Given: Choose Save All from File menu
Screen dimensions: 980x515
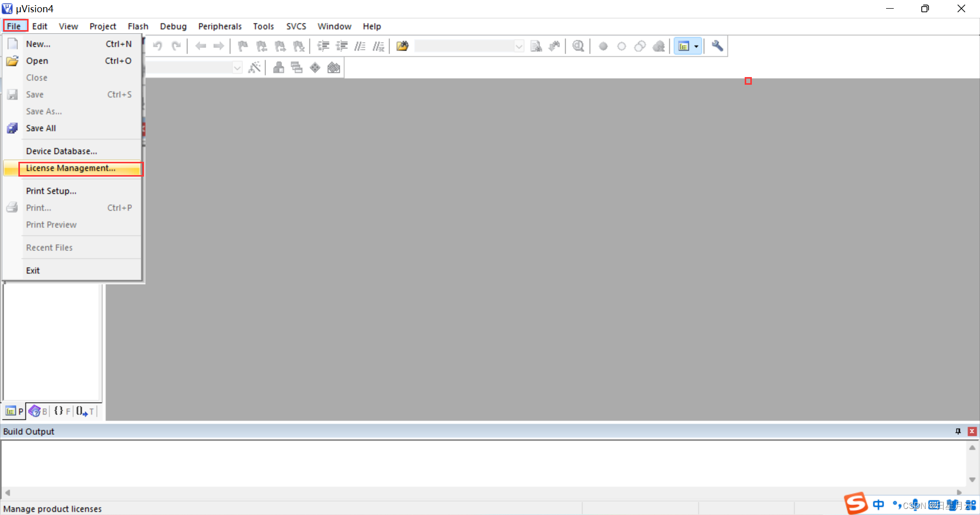Looking at the screenshot, I should pyautogui.click(x=72, y=128).
